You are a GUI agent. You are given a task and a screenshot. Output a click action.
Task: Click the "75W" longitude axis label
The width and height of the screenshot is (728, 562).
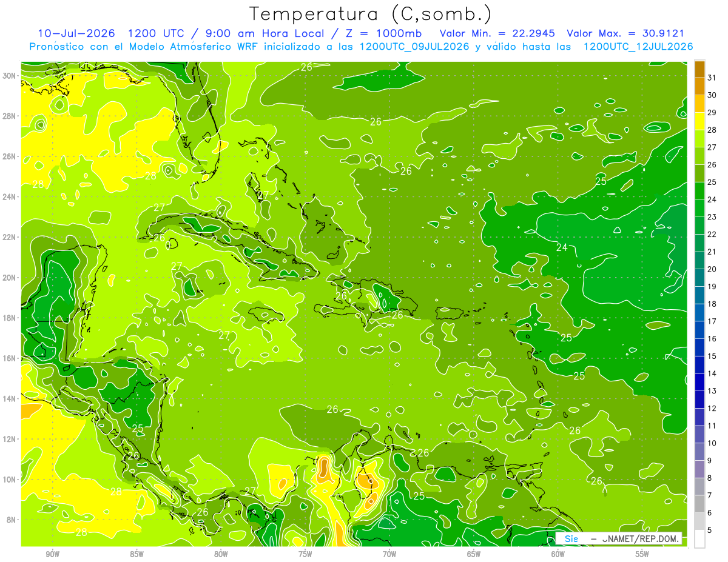coord(305,554)
